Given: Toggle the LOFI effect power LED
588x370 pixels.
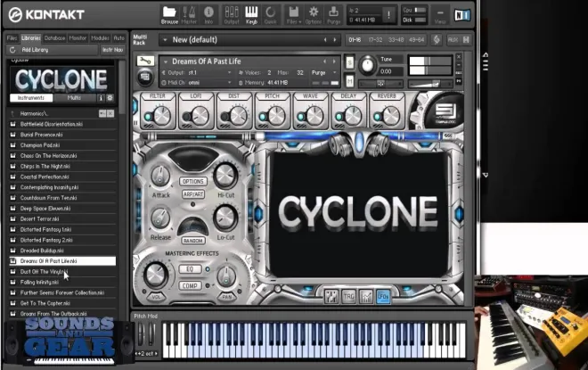Looking at the screenshot, I should pyautogui.click(x=186, y=117).
